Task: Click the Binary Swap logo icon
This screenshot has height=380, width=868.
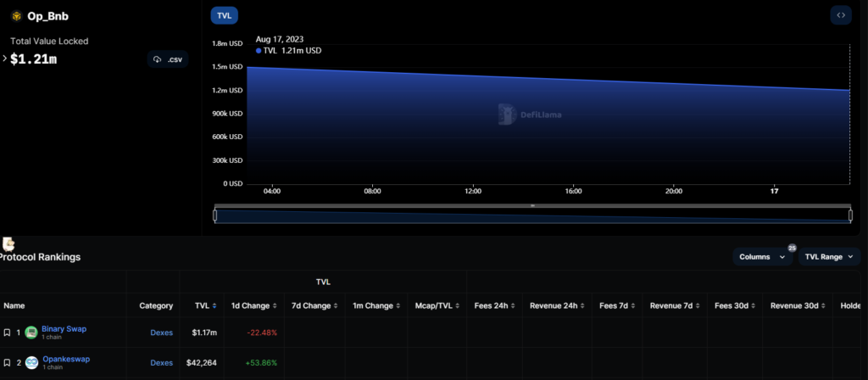Action: click(x=31, y=332)
